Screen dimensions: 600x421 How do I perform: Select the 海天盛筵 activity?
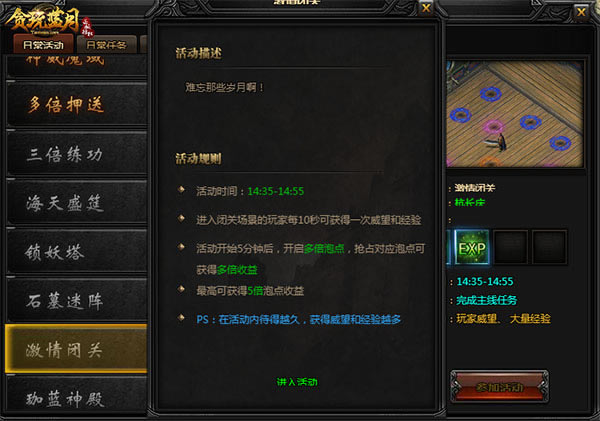[77, 202]
